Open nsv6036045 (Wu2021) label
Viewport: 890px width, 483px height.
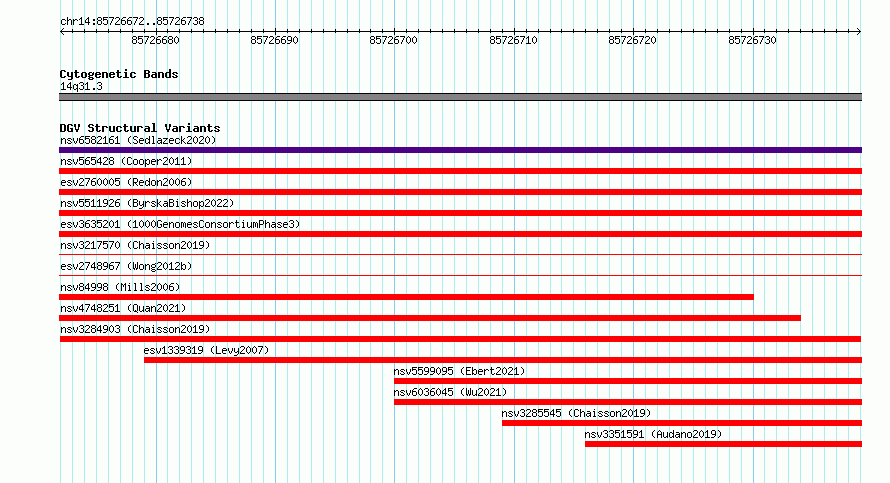pos(450,392)
